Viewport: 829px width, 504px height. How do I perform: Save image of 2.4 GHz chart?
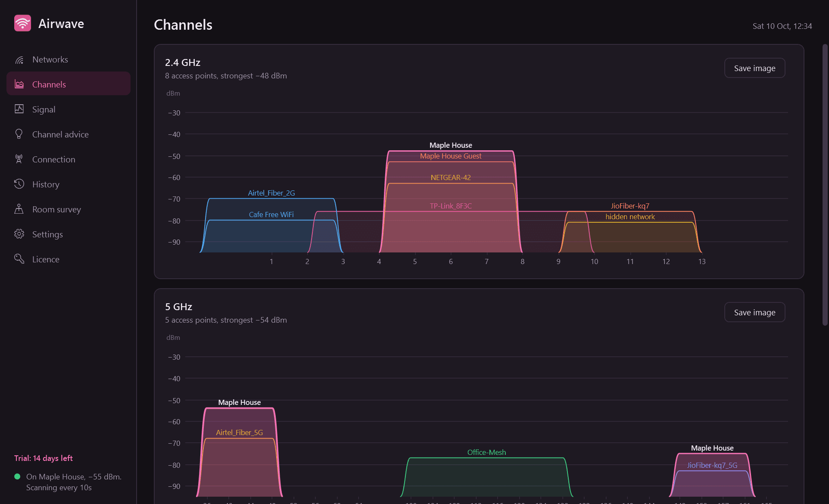click(x=754, y=68)
